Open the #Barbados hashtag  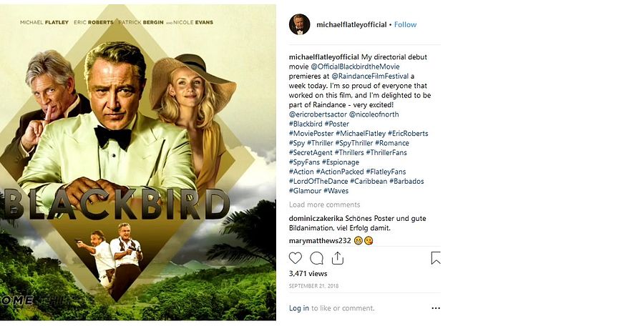click(406, 182)
